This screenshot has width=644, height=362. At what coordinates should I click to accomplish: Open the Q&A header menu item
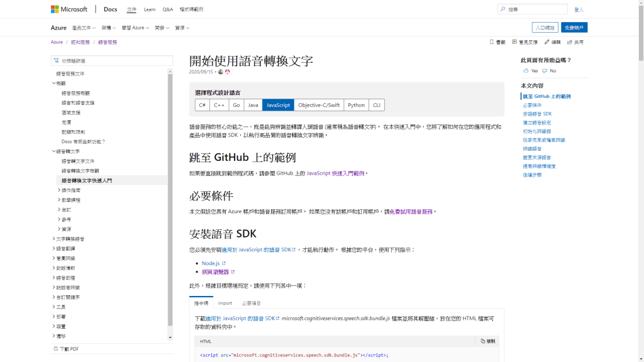(167, 9)
